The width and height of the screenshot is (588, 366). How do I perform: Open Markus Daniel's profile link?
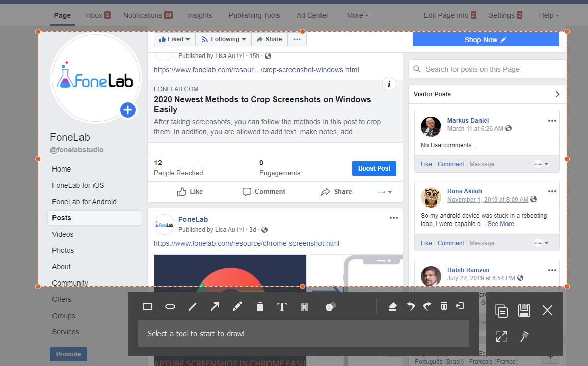[468, 120]
